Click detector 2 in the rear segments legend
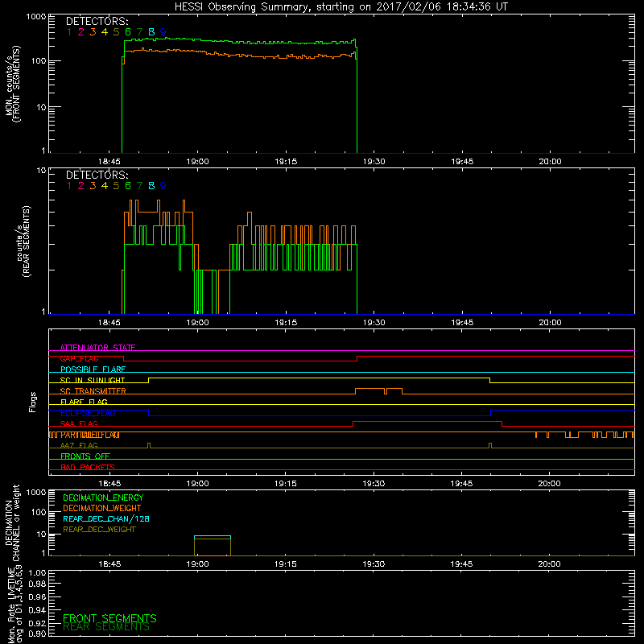The image size is (644, 644). tap(81, 186)
